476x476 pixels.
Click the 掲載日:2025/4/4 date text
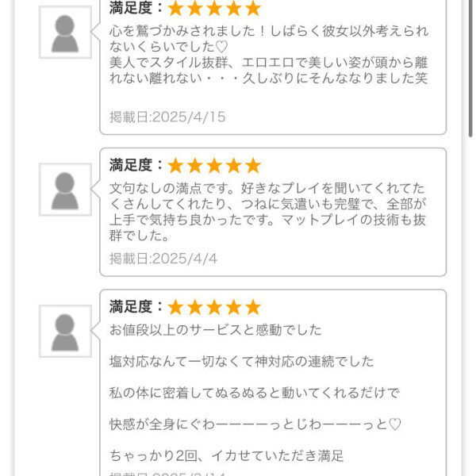click(x=163, y=259)
